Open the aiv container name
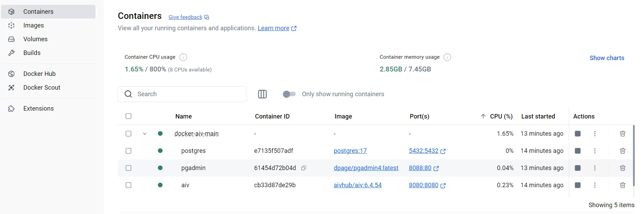Viewport: 644px width, 214px height. click(185, 185)
